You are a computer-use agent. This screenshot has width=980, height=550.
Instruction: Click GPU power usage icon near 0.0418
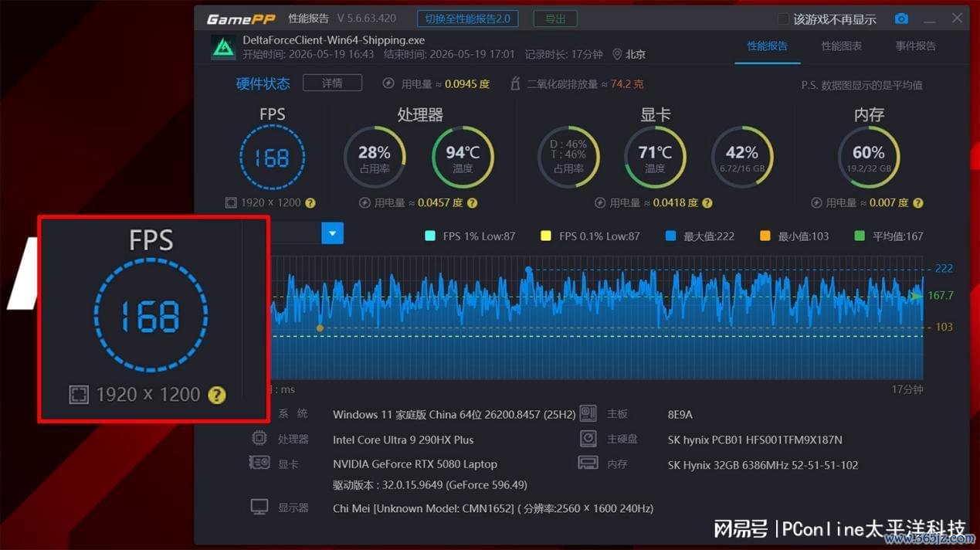coord(600,203)
